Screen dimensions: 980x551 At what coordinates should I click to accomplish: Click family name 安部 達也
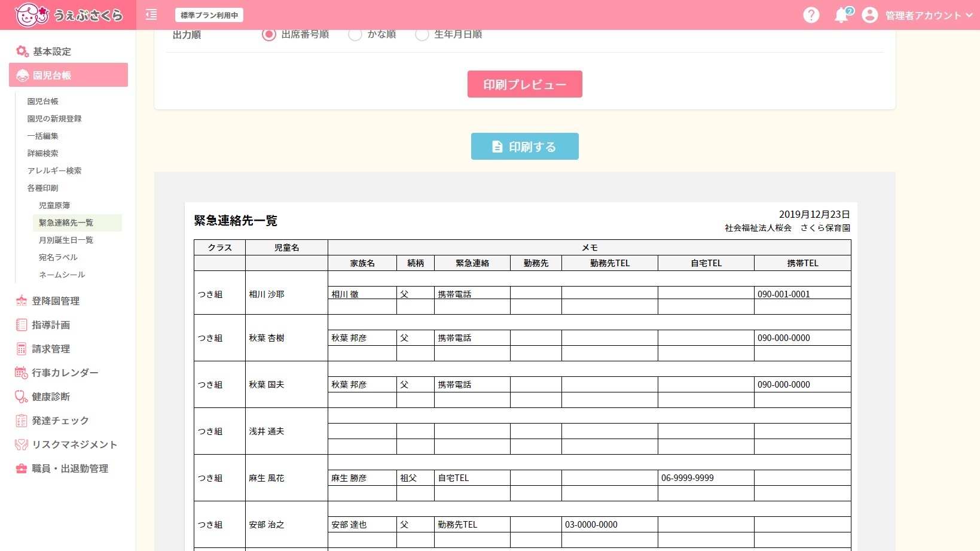(x=349, y=525)
